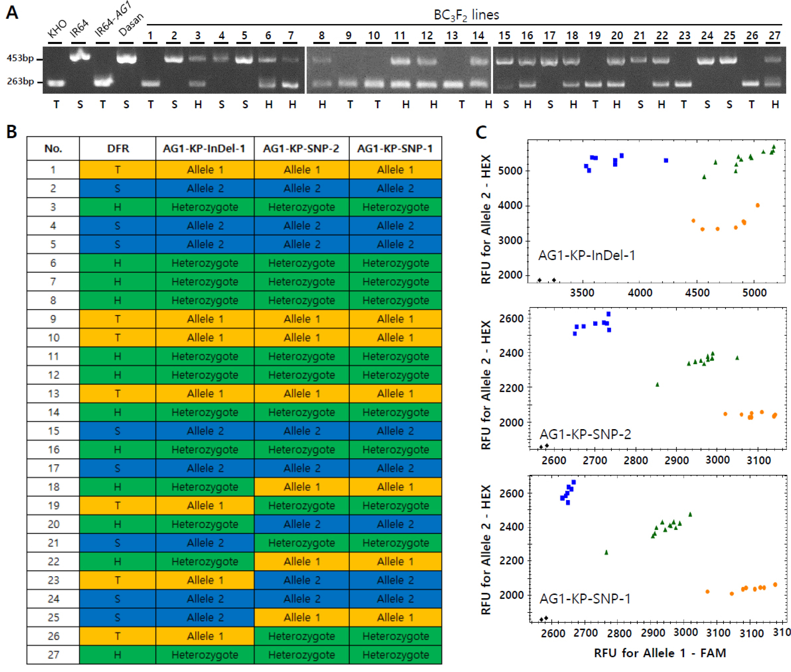Viewport: 791px width, 672px height.
Task: Click lane number 14 above the gel
Action: tap(478, 36)
